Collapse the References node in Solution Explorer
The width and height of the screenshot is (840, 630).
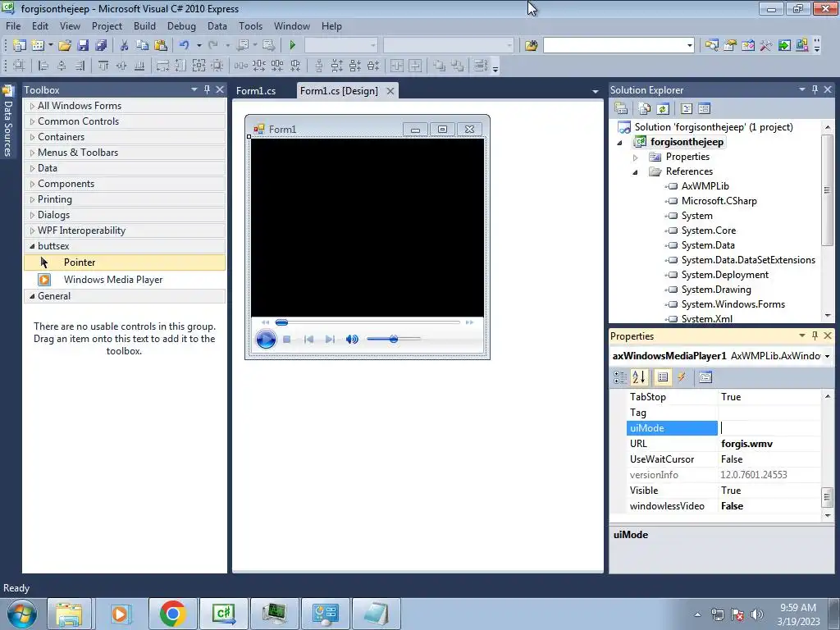click(636, 172)
